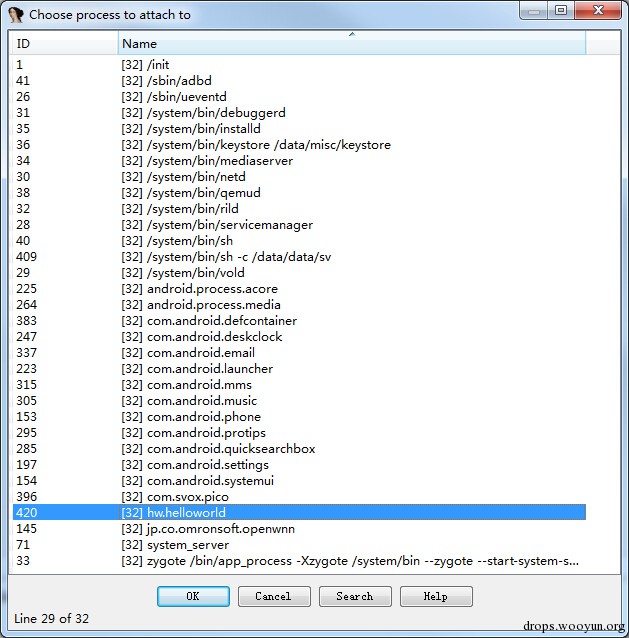The height and width of the screenshot is (638, 629).
Task: Select the sh -c /data/data/sv process
Action: click(299, 257)
